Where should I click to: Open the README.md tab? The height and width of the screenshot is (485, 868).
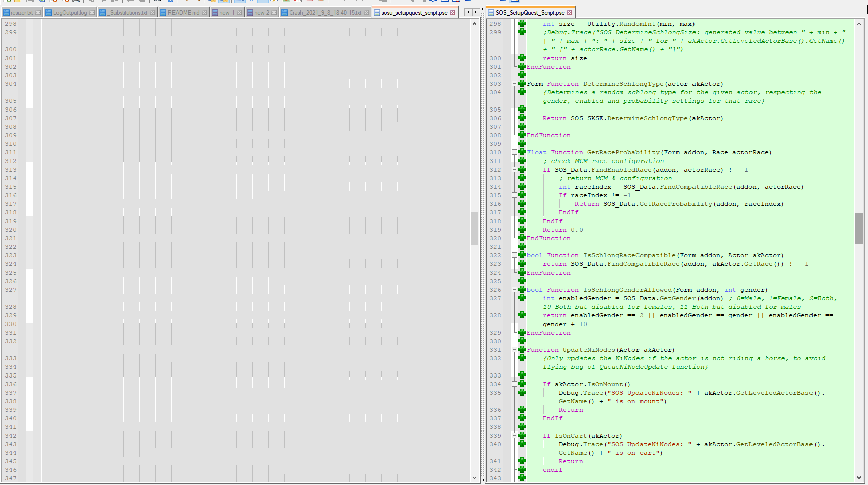pos(184,13)
